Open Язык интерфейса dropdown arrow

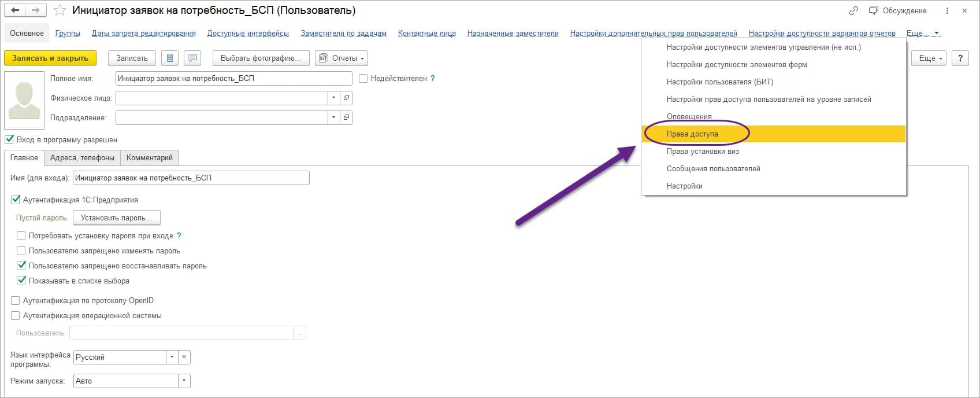point(172,357)
